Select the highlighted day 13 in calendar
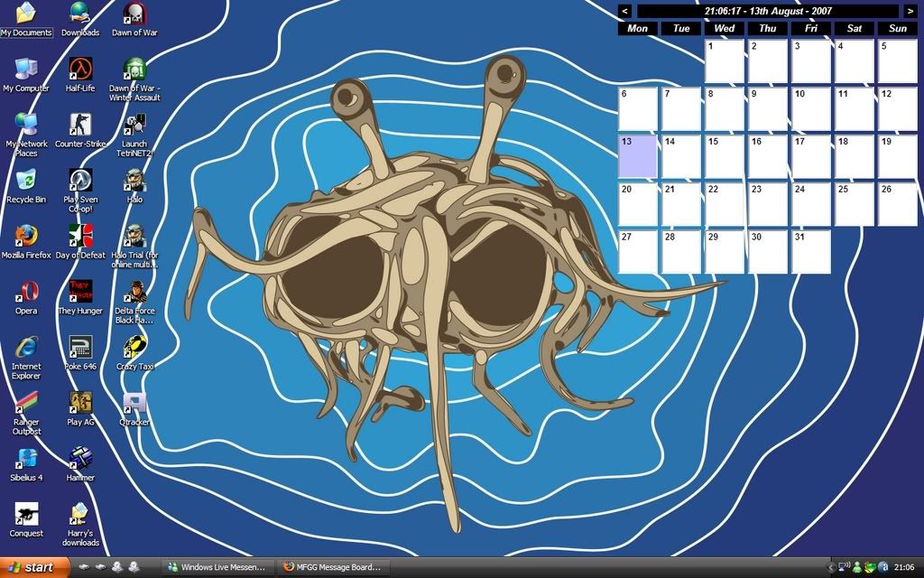The width and height of the screenshot is (924, 578). 637,155
